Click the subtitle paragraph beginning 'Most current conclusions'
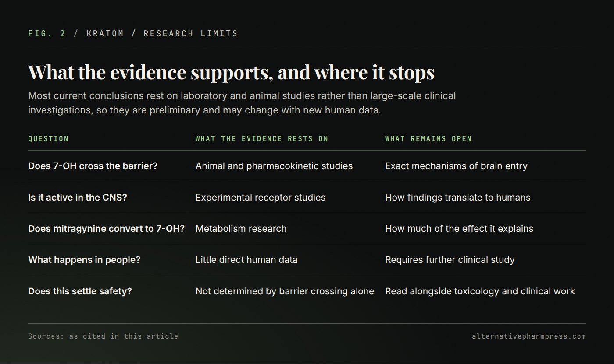The image size is (614, 364). tap(242, 103)
